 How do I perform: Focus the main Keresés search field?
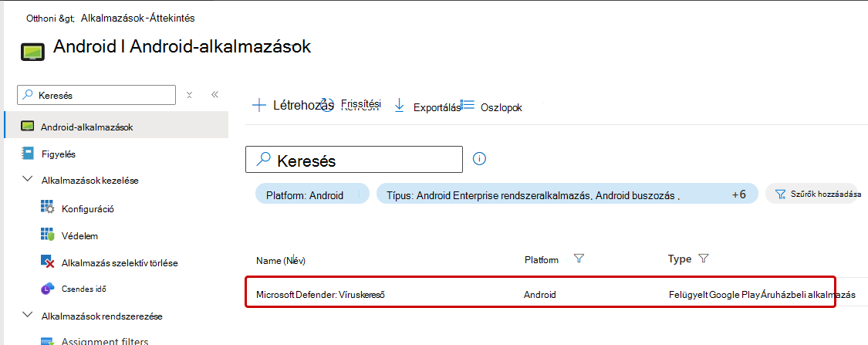tap(353, 160)
